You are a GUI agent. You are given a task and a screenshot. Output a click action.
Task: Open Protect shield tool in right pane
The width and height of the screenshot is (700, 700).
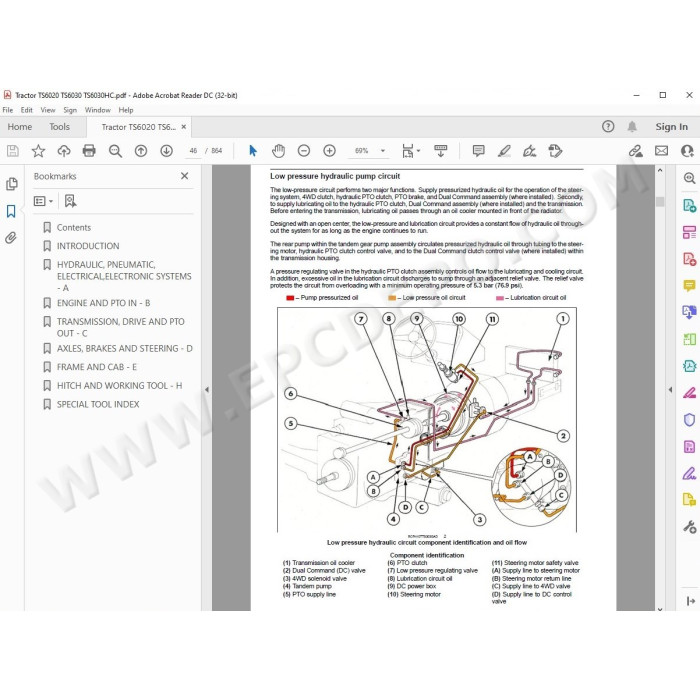point(689,420)
